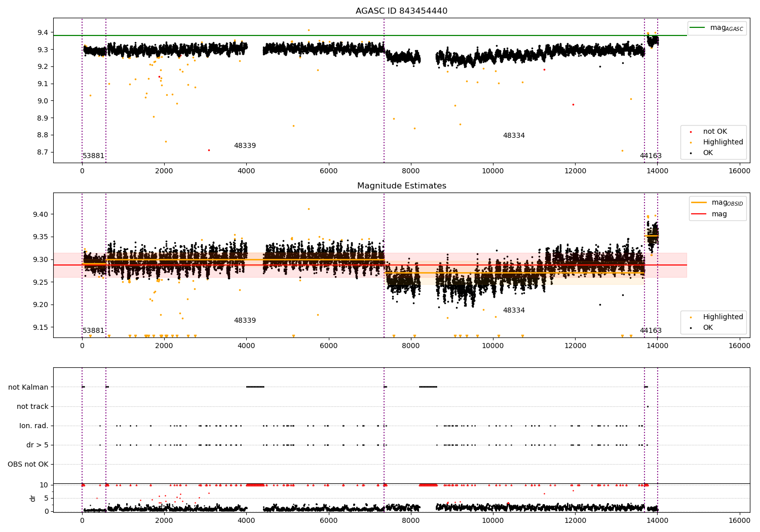
Task: Click the 'dr > 5' row label
Action: click(x=37, y=445)
